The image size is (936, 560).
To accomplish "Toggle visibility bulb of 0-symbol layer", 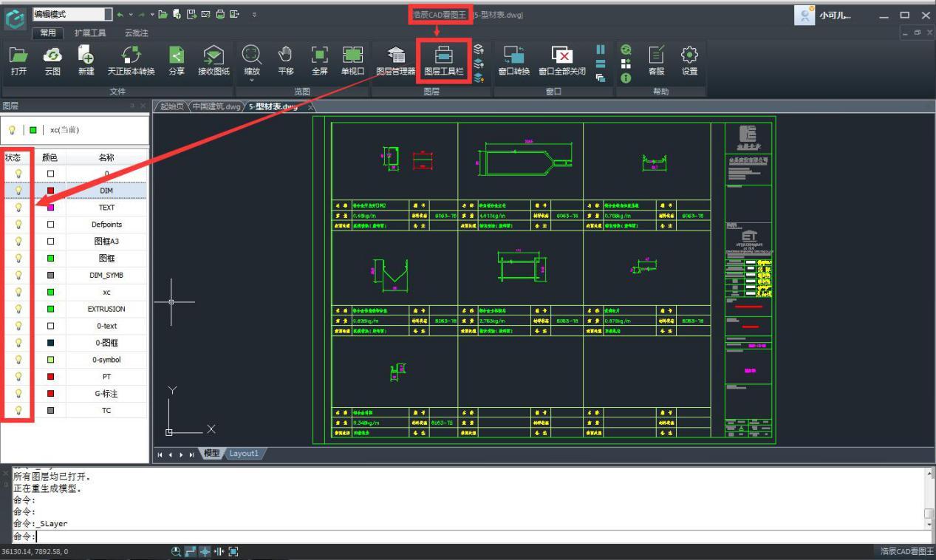I will (x=18, y=360).
